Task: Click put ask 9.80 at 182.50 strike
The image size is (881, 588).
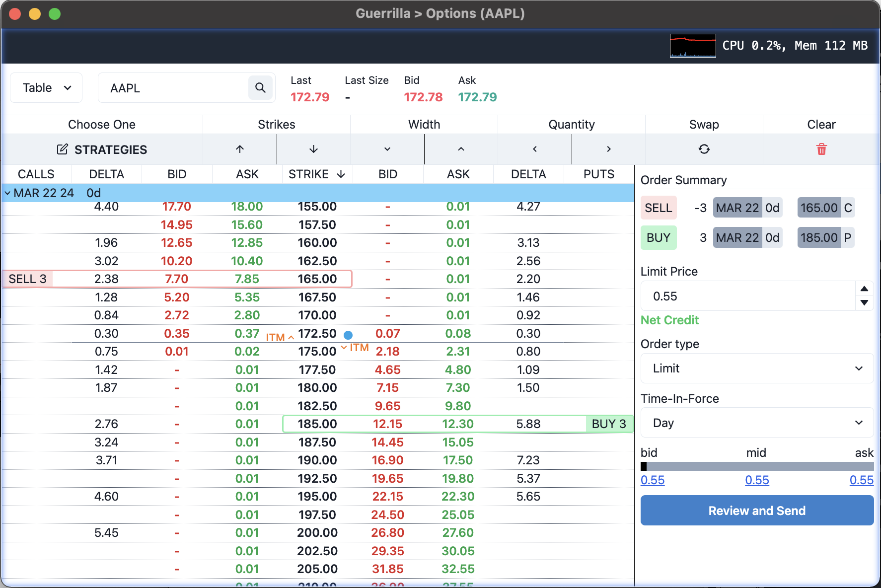Action: pos(458,406)
